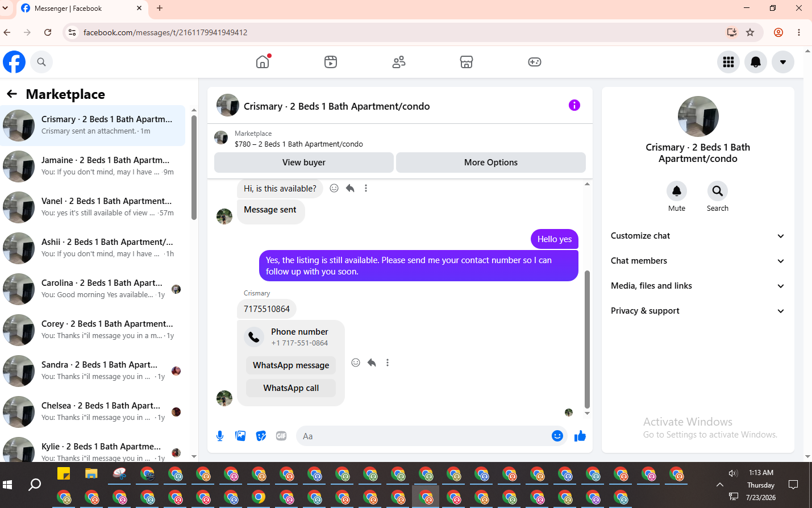Open the Facebook logo home link
Viewport: 812px width, 508px height.
14,62
